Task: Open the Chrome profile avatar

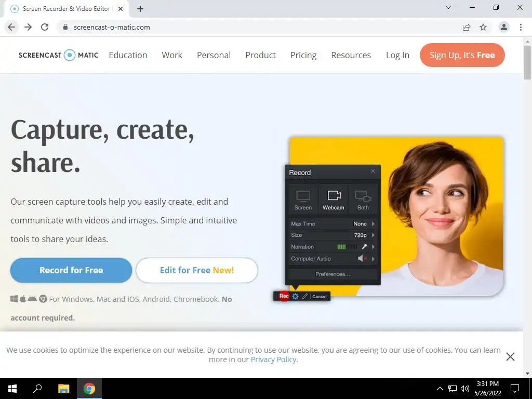Action: (504, 27)
